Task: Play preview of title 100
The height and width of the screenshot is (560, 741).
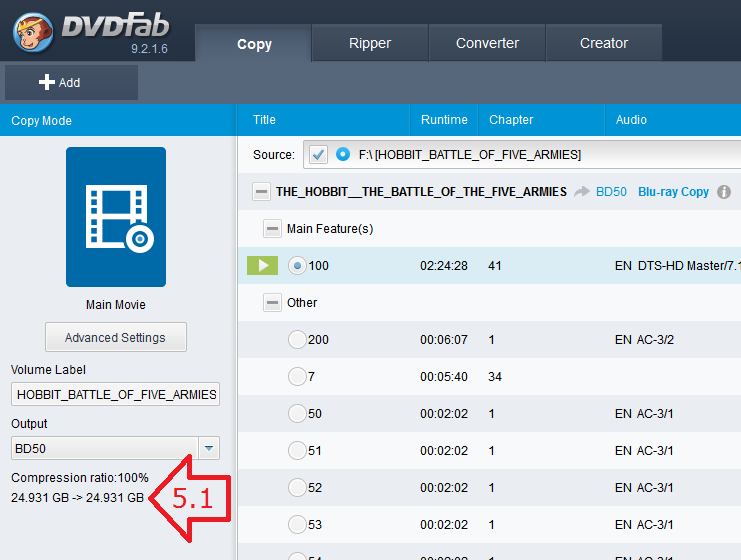Action: [x=262, y=266]
